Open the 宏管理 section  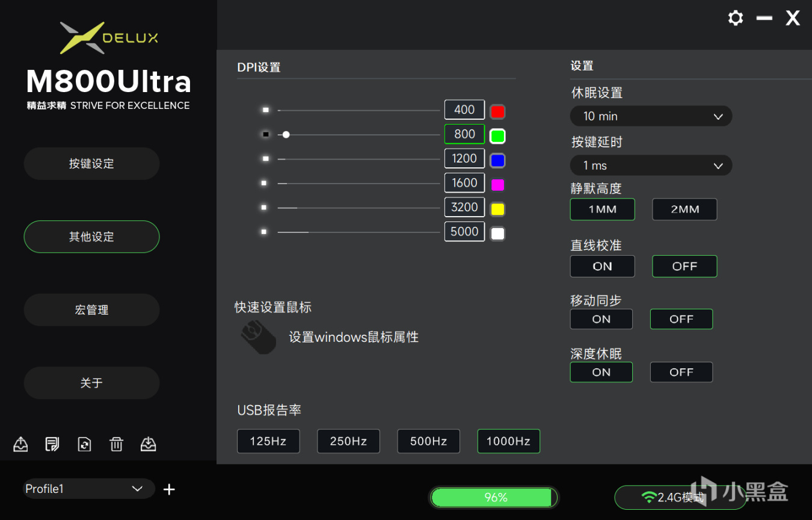[x=91, y=310]
